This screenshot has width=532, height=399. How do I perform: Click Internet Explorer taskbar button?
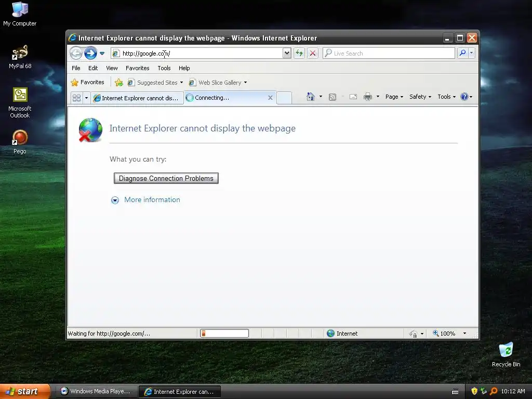point(180,392)
